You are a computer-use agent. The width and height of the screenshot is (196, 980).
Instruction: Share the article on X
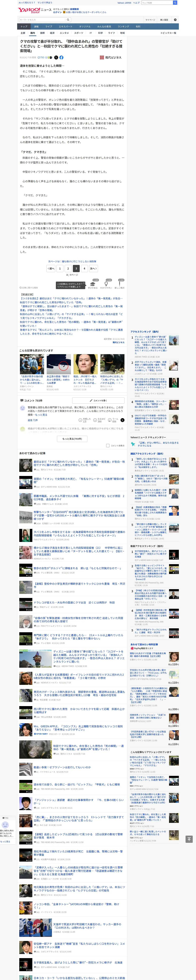[x=56, y=57]
